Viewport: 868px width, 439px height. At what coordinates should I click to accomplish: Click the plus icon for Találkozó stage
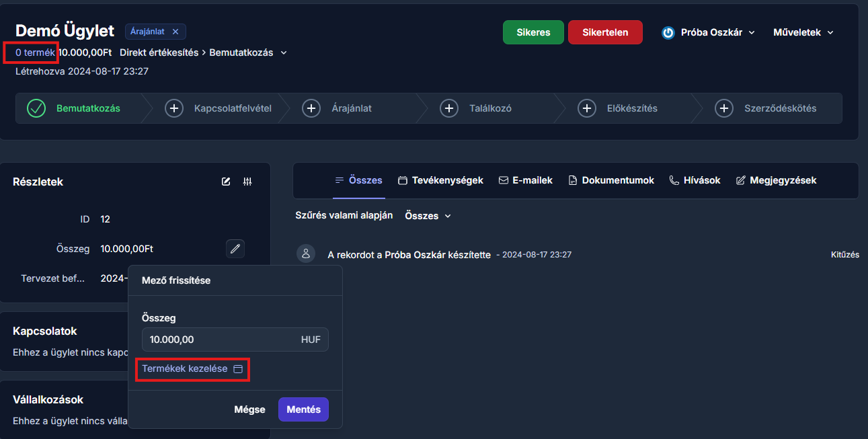tap(449, 108)
